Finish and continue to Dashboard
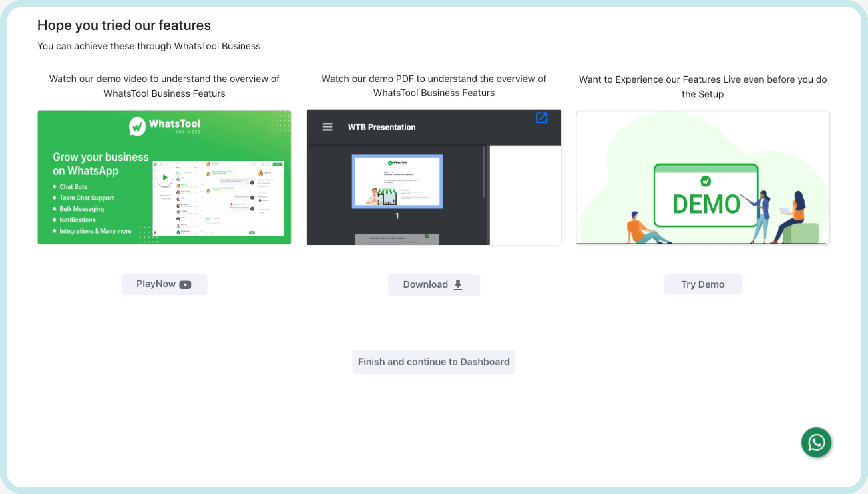 [434, 362]
